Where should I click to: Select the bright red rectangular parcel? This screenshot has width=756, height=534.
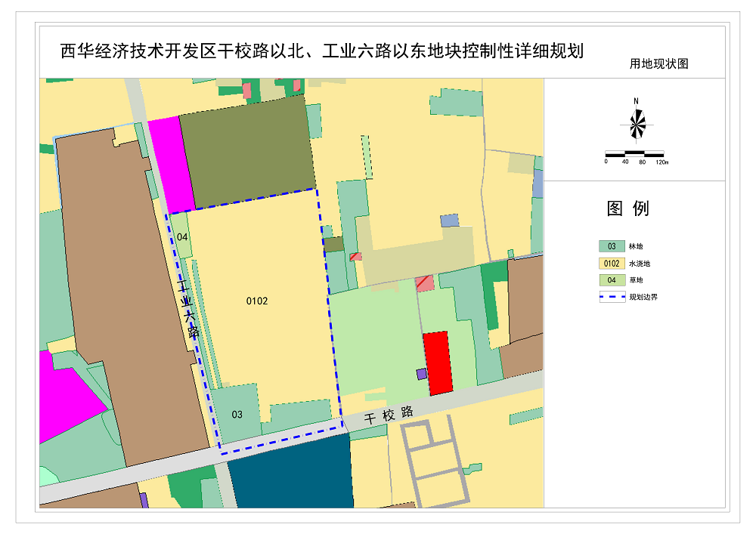click(x=437, y=363)
